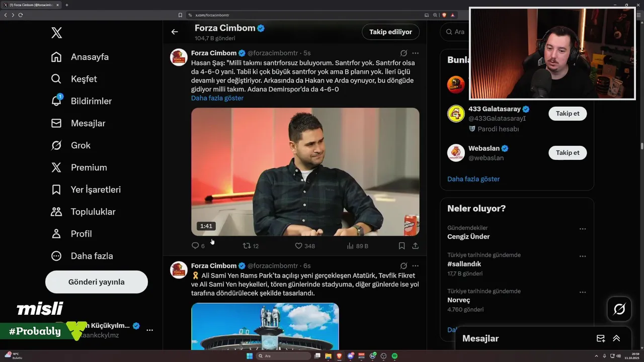The width and height of the screenshot is (644, 362).
Task: Compose new message in Mesajlar drawer
Action: point(601,338)
